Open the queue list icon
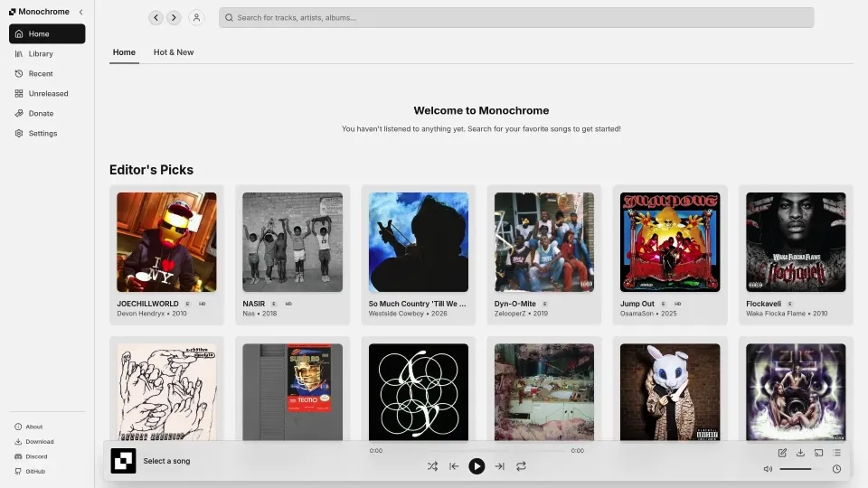This screenshot has width=868, height=488. pos(837,453)
